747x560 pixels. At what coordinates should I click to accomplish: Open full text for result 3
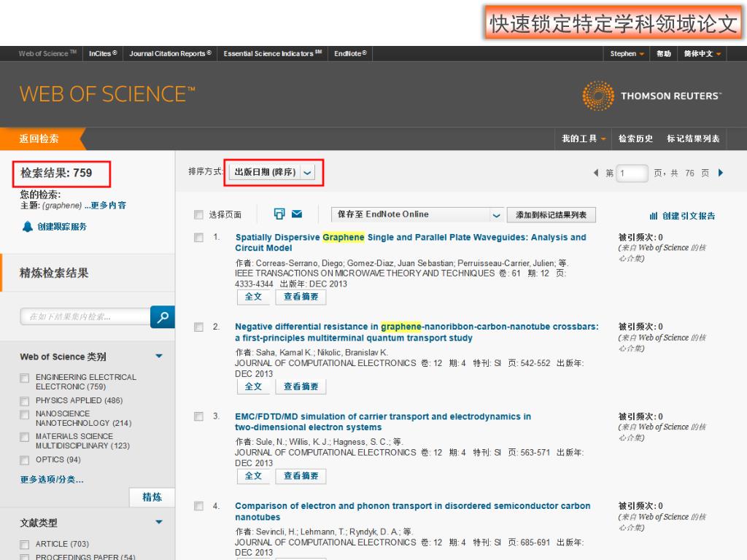253,475
